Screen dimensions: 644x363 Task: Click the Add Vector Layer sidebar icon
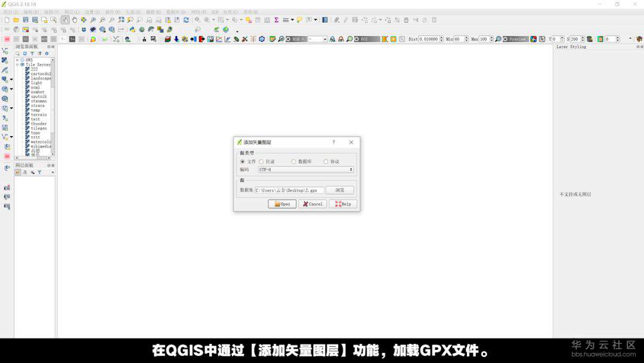[x=5, y=51]
